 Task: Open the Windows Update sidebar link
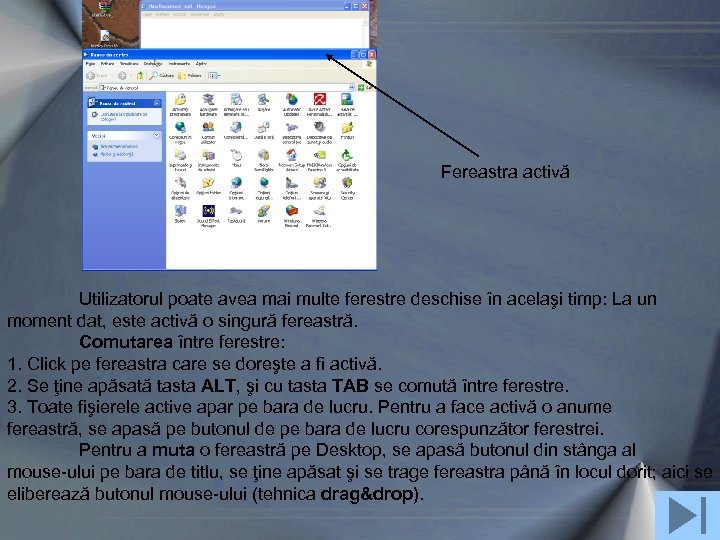pos(119,146)
